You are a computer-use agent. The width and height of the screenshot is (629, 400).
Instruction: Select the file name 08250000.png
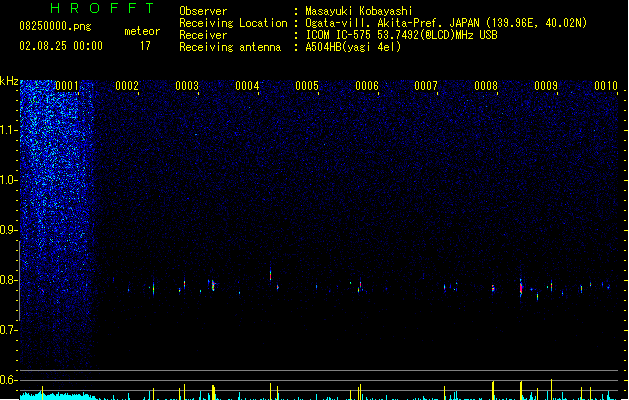tap(55, 26)
